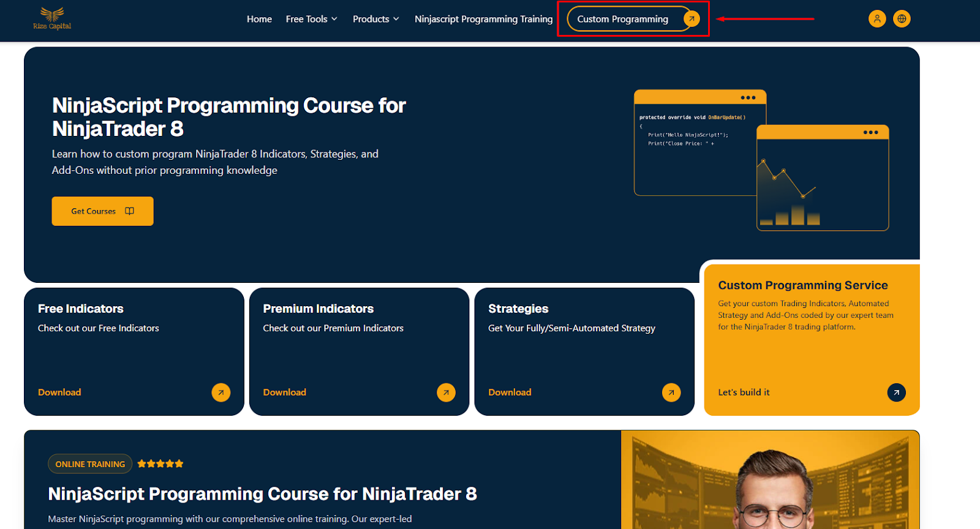Image resolution: width=980 pixels, height=529 pixels.
Task: Click 'Check out our Free Indicators' text
Action: coord(99,328)
